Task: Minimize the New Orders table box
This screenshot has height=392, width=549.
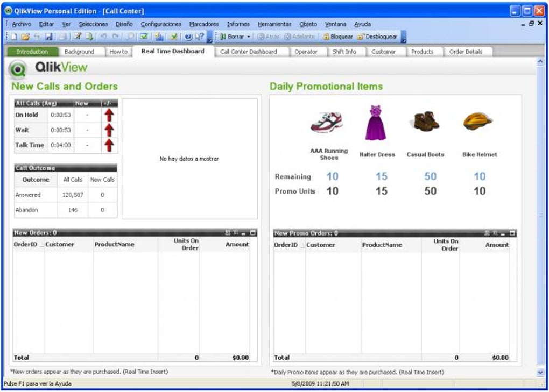Action: (244, 233)
